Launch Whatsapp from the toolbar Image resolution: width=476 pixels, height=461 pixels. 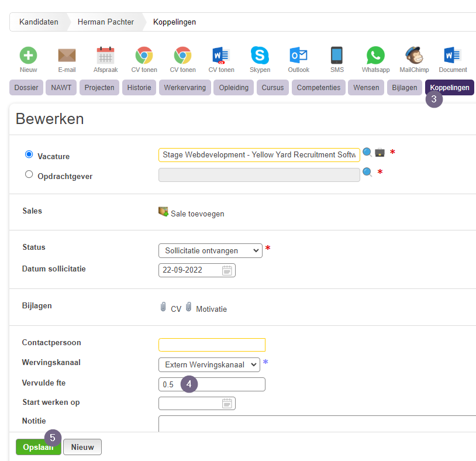click(x=375, y=55)
